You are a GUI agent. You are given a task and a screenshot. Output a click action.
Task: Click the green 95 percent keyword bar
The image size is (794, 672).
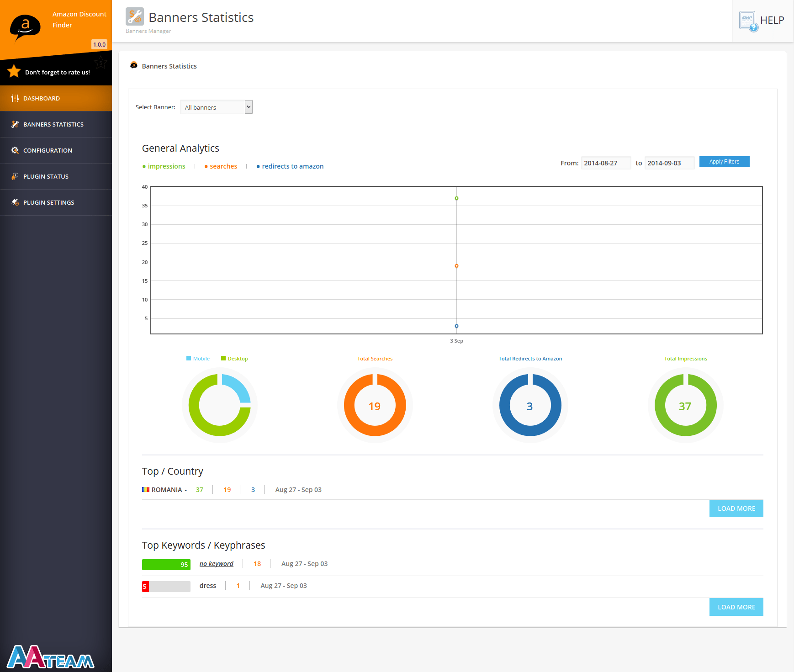166,565
